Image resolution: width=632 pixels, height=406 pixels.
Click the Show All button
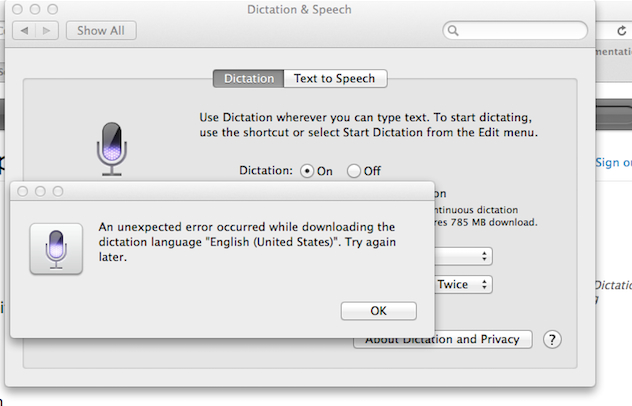[101, 31]
